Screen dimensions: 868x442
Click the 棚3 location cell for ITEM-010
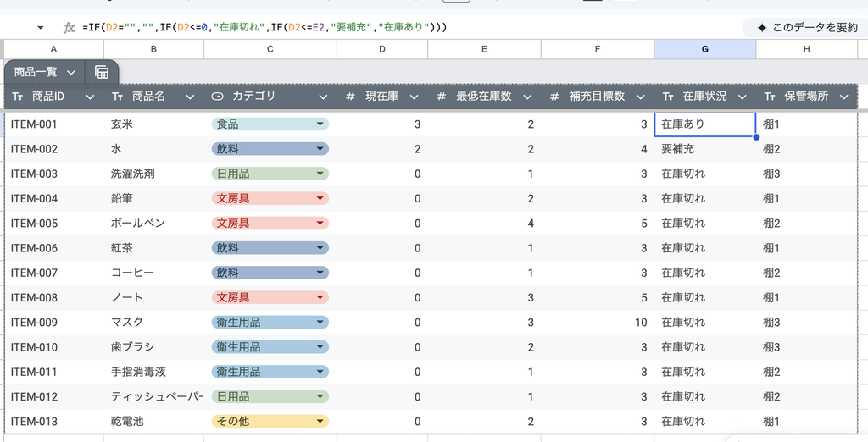click(x=807, y=347)
